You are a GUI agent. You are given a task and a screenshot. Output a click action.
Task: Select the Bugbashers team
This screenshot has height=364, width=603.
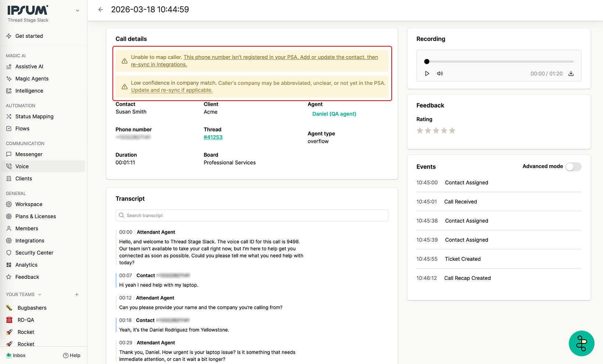(x=32, y=308)
